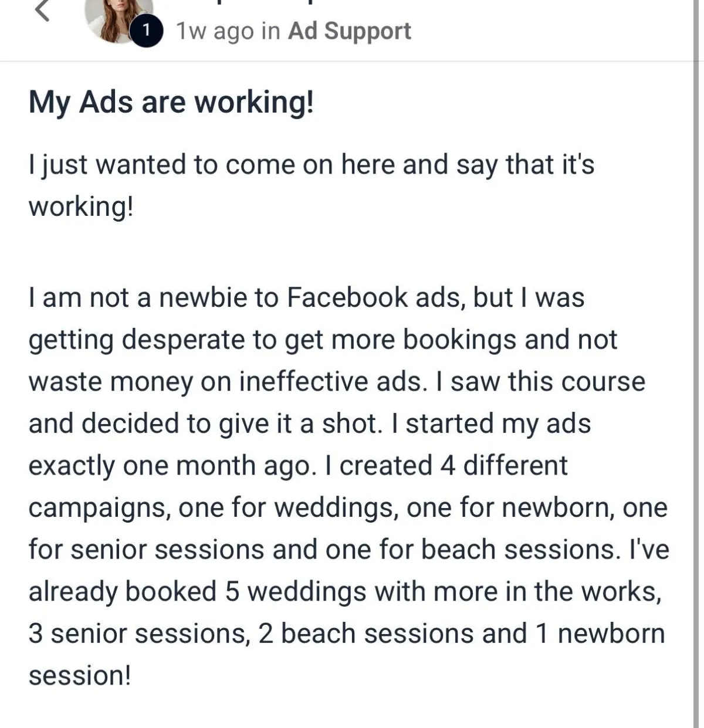The width and height of the screenshot is (704, 728).
Task: Click the word Facebook in the post
Action: pyautogui.click(x=347, y=297)
